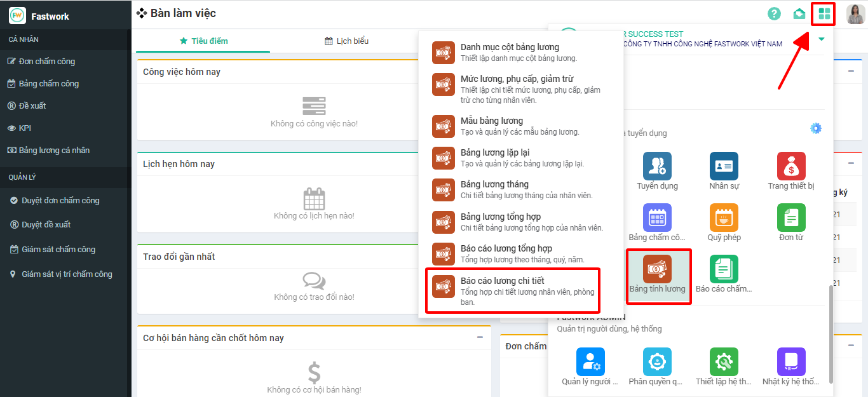Collapse the Cơ hội bán hàng panel
Image resolution: width=868 pixels, height=397 pixels.
click(x=480, y=337)
